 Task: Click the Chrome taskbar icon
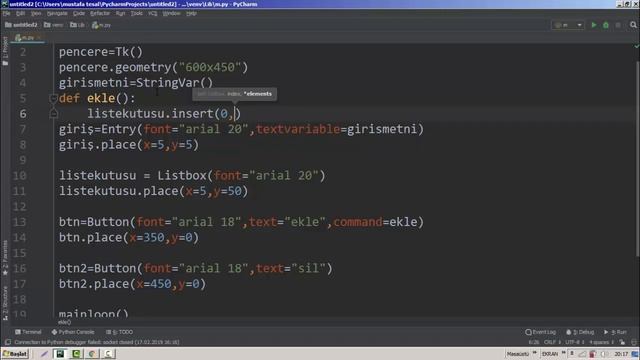point(92,354)
